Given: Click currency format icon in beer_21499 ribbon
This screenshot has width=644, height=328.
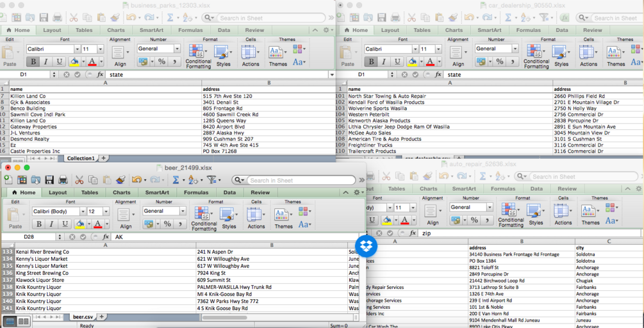Looking at the screenshot, I should tap(148, 224).
